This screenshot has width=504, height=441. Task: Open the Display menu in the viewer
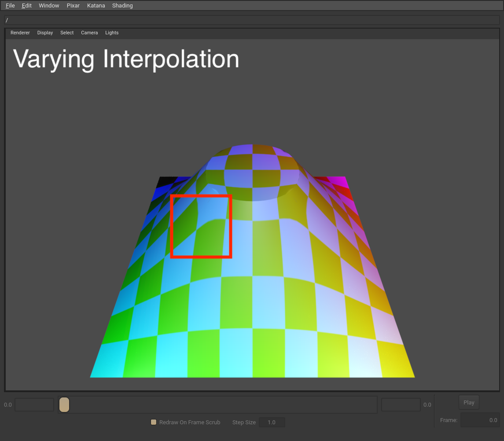click(45, 33)
